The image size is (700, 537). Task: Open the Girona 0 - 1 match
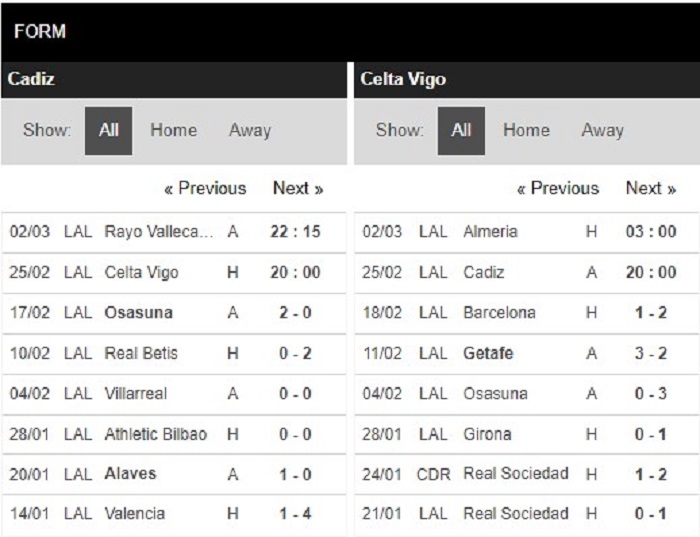[527, 434]
